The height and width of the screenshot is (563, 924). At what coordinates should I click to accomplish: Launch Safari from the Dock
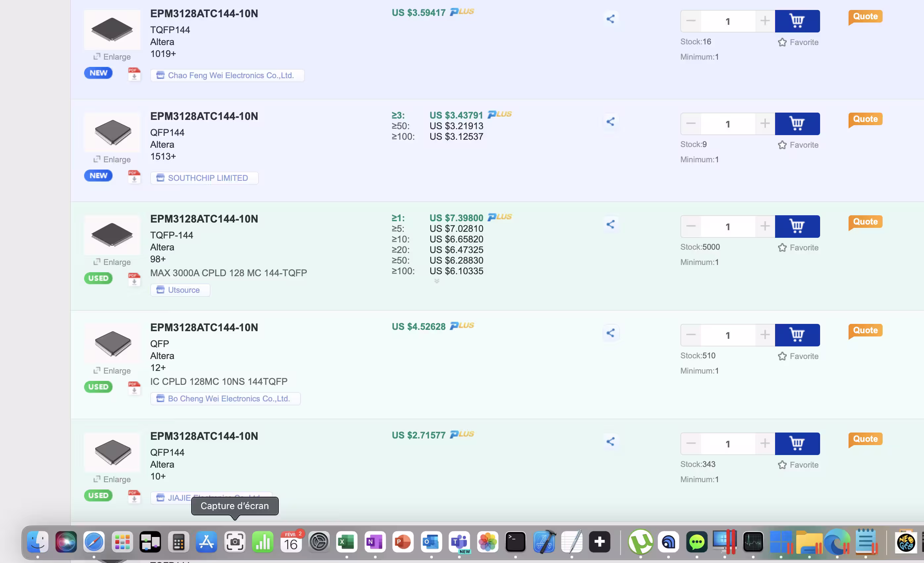click(x=94, y=541)
